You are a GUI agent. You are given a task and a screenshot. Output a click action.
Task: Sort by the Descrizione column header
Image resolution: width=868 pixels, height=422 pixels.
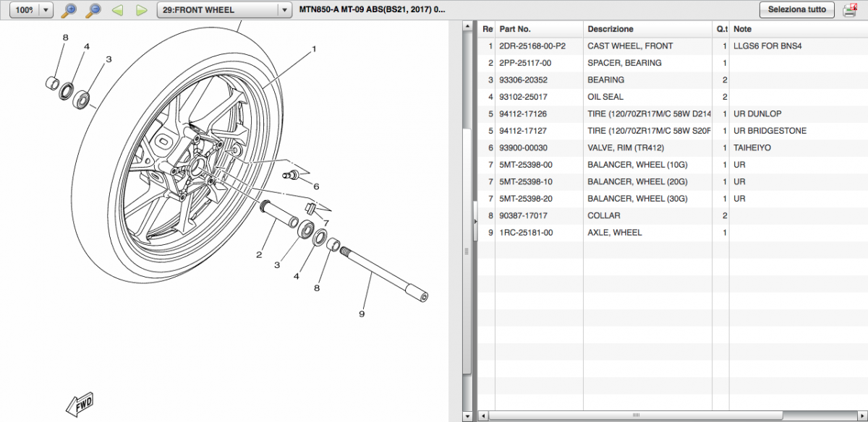(x=647, y=29)
